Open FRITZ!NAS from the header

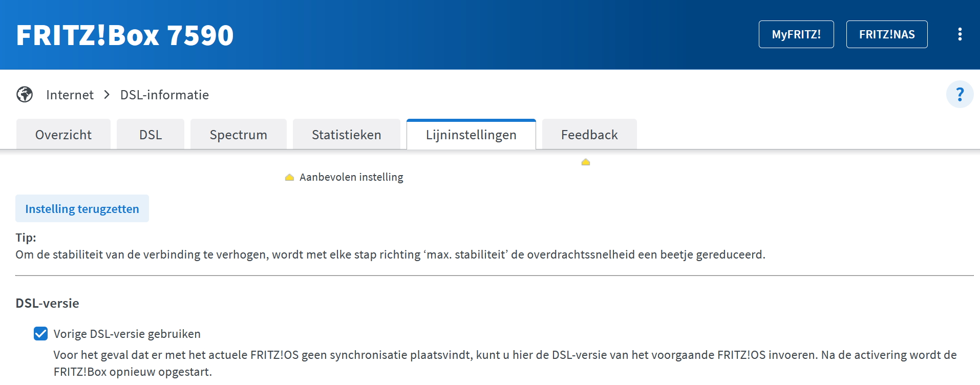click(x=886, y=34)
